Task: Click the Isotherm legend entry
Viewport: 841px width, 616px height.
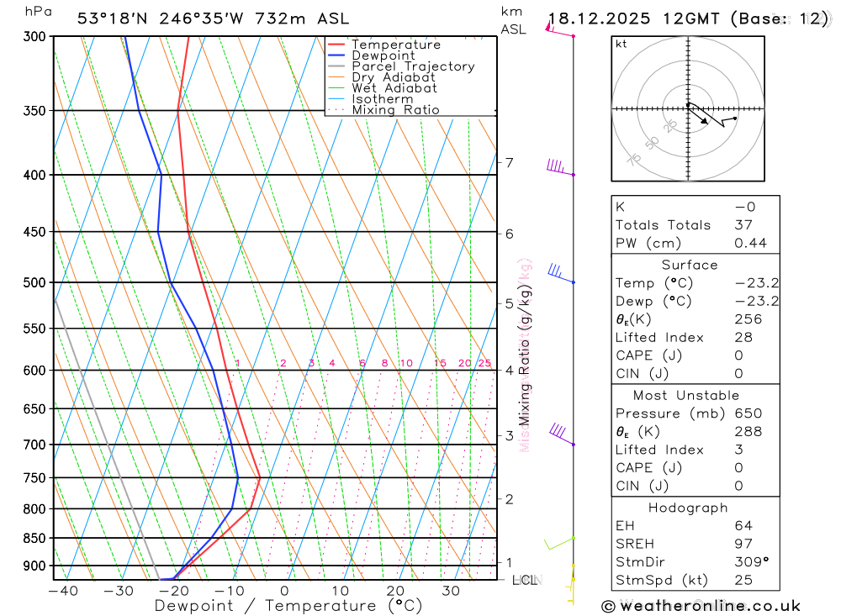Action: pyautogui.click(x=371, y=99)
